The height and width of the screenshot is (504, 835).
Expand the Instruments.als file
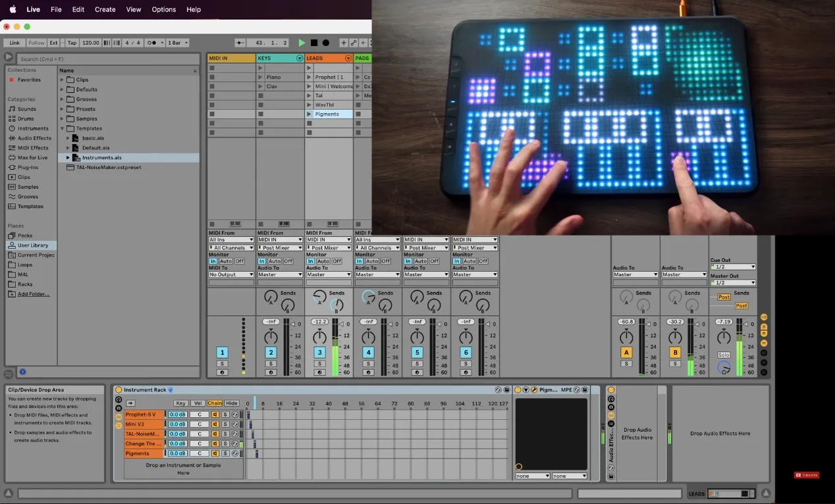(68, 158)
